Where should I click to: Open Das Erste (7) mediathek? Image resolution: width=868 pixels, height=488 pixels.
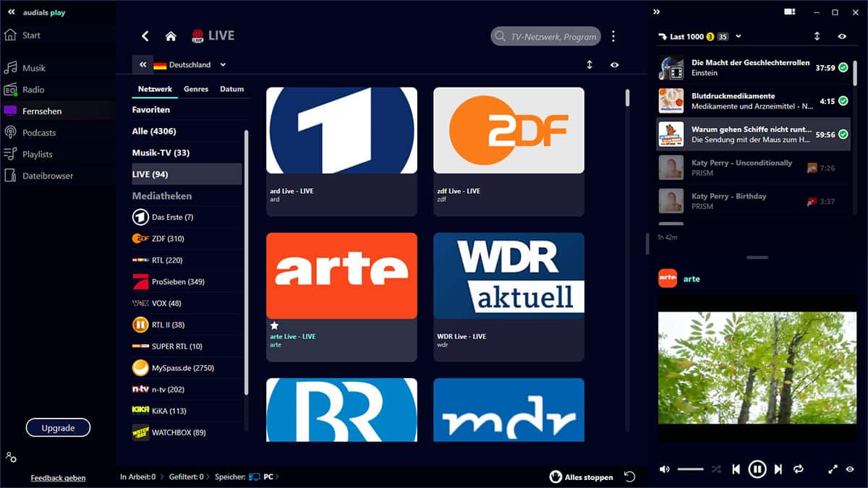point(187,217)
